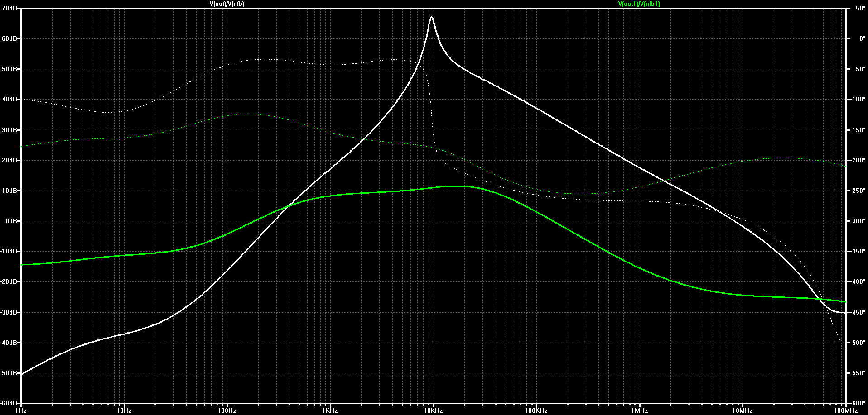Click the "-60dB" label at the gain axis bottom

tap(9, 403)
